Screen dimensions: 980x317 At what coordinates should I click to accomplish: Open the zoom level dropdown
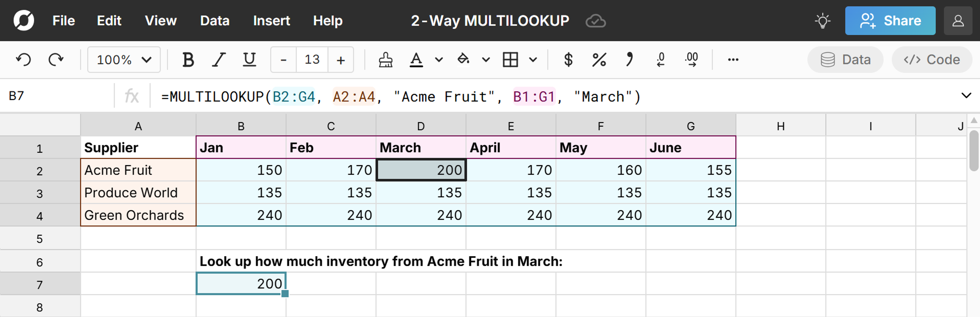(124, 60)
